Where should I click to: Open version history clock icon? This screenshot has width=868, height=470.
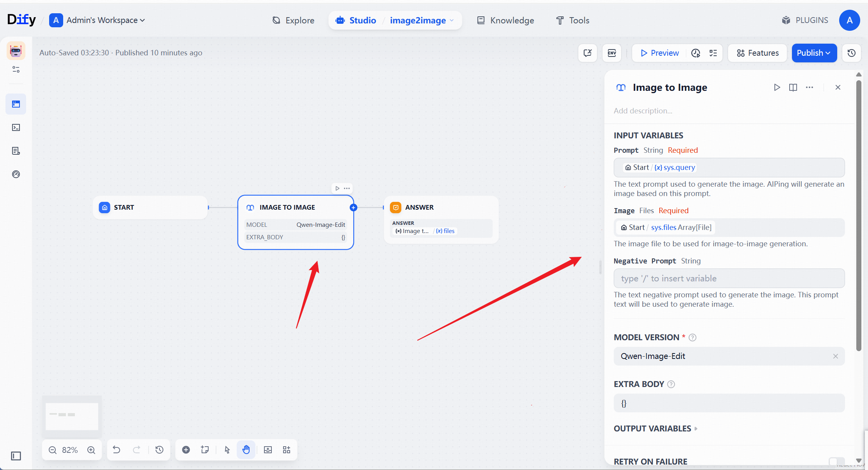pyautogui.click(x=852, y=53)
